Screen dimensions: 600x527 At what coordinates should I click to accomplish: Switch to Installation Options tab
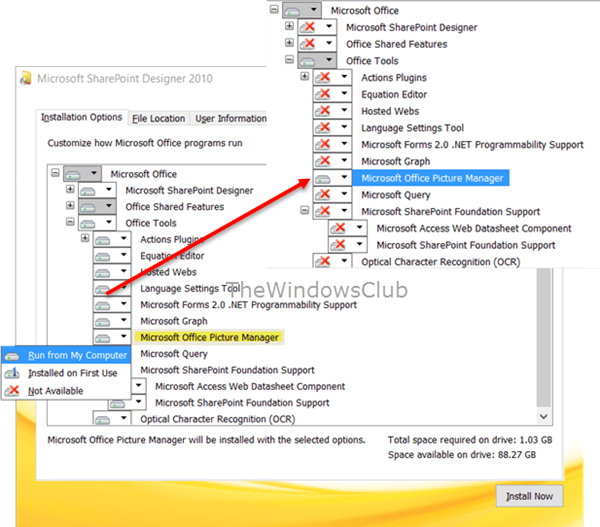click(x=82, y=117)
